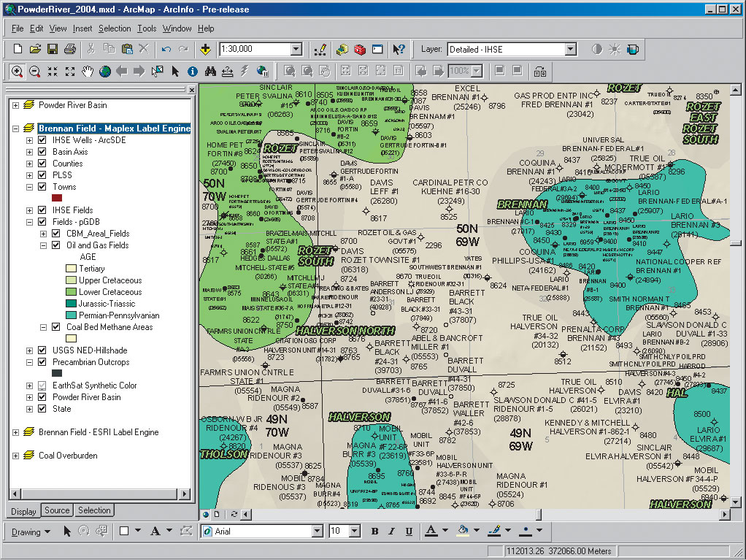
Task: Switch to the Source tab
Action: click(57, 511)
